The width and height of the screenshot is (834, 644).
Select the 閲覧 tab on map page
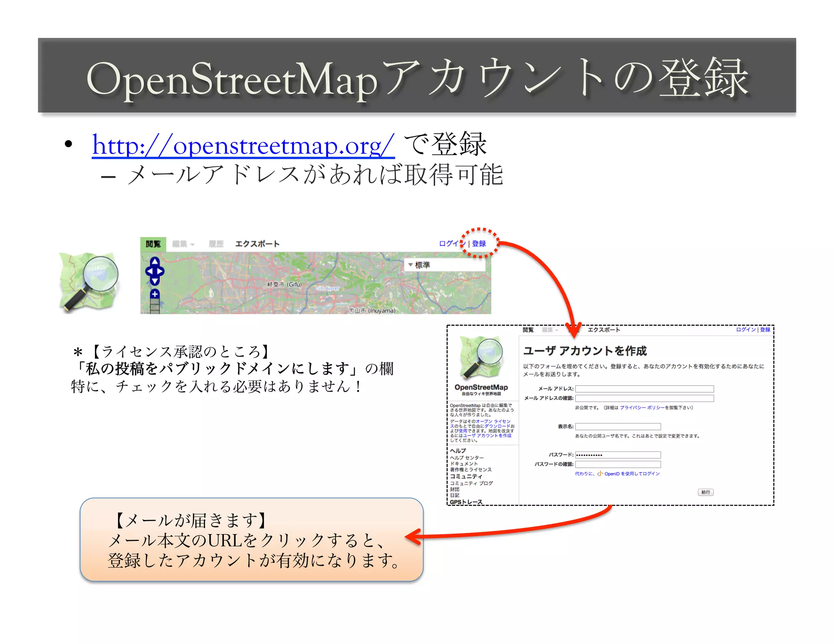coord(153,243)
